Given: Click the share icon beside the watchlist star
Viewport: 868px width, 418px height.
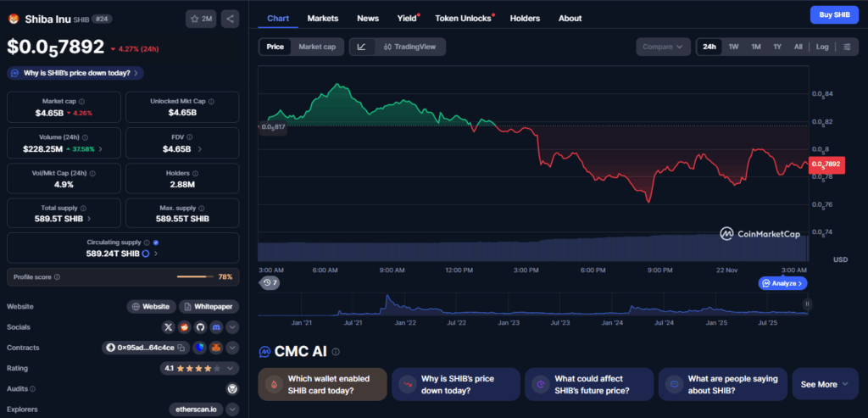Looking at the screenshot, I should click(x=231, y=18).
